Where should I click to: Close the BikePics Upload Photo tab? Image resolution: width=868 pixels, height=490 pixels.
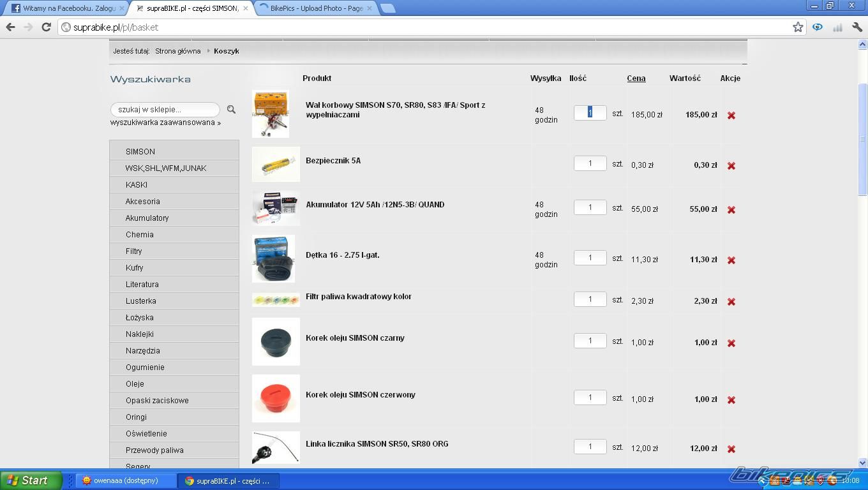pos(369,8)
